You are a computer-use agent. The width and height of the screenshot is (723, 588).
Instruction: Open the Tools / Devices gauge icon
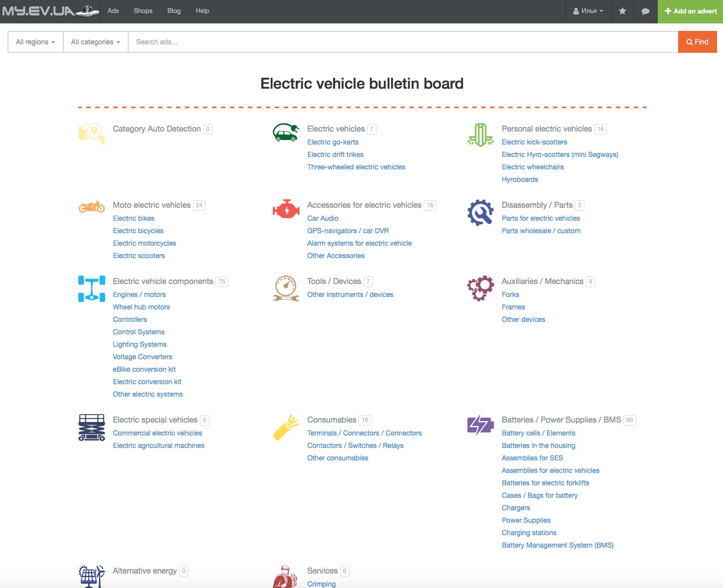[x=286, y=289]
